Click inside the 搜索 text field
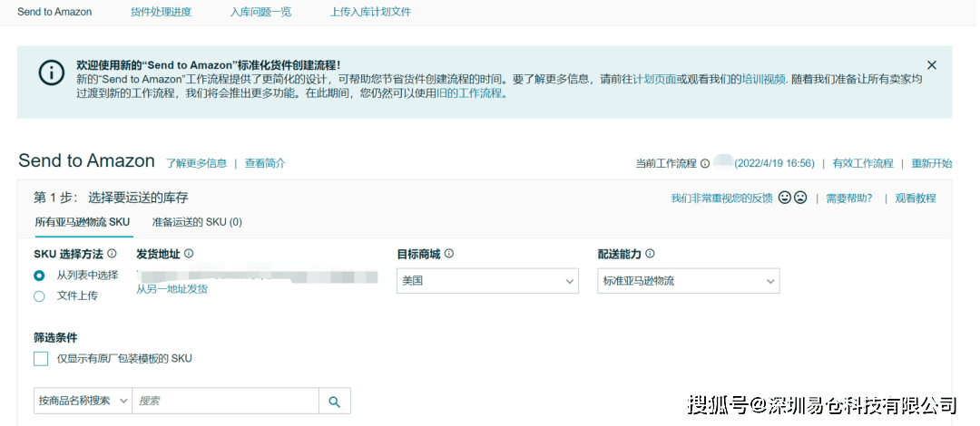Screen dimensions: 980x426 coord(226,401)
